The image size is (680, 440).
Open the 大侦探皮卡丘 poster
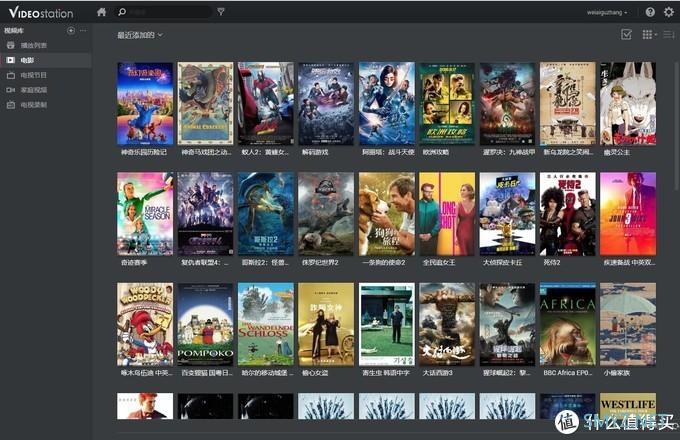507,214
